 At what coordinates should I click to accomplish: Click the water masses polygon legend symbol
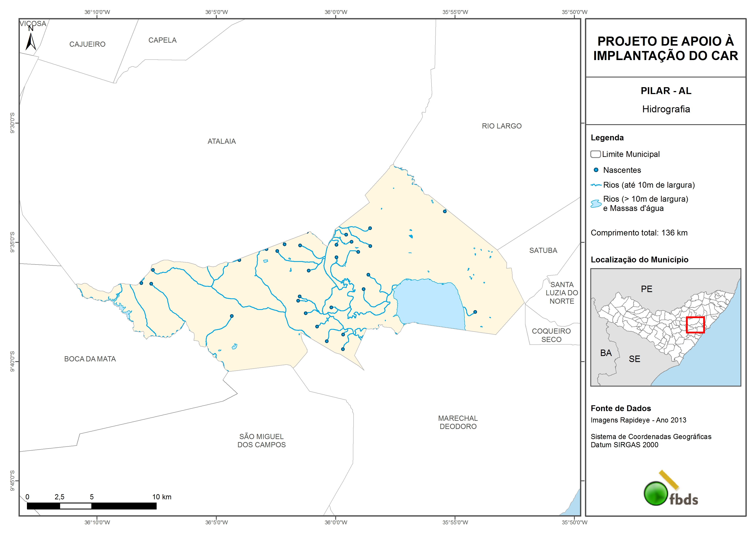pyautogui.click(x=596, y=204)
